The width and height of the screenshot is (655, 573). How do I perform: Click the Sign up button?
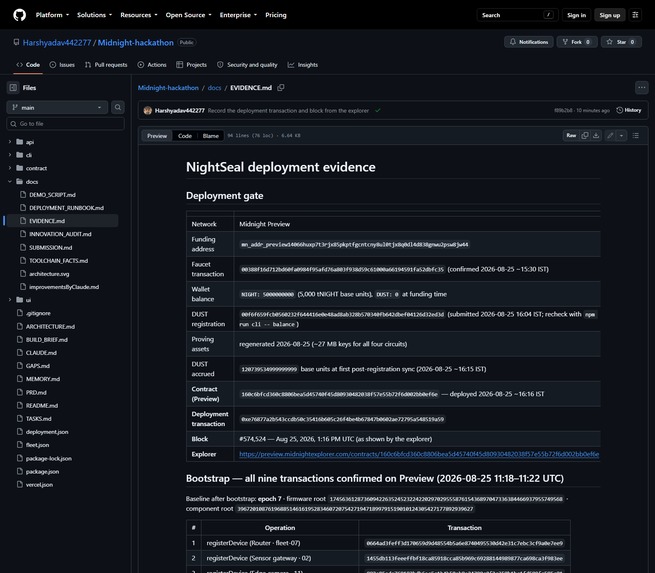pos(609,15)
